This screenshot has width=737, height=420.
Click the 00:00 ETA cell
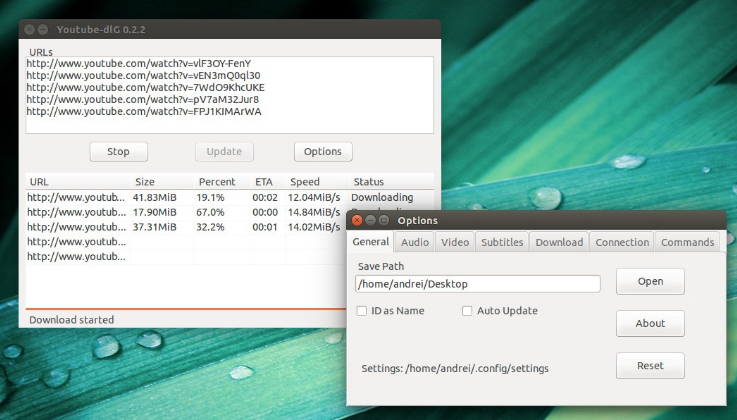click(265, 212)
